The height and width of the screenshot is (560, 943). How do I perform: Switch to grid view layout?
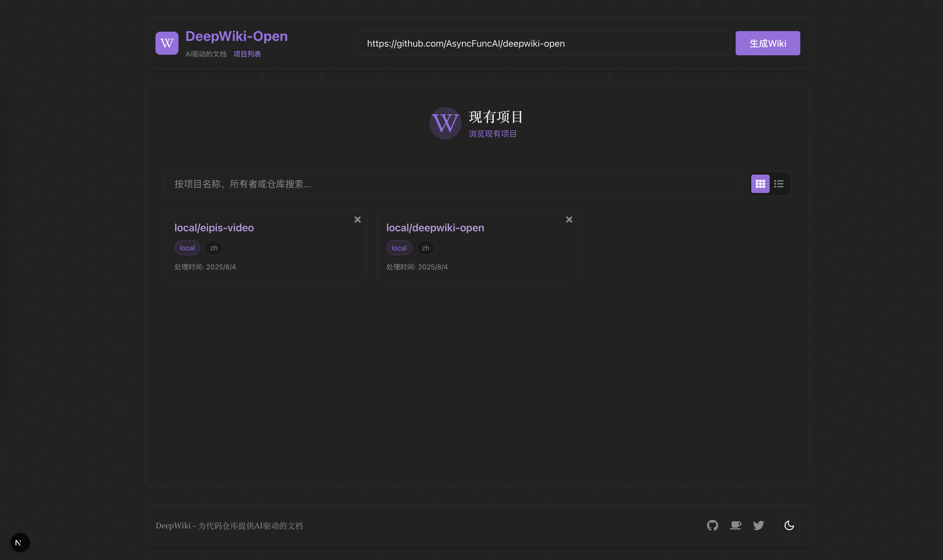pyautogui.click(x=760, y=184)
